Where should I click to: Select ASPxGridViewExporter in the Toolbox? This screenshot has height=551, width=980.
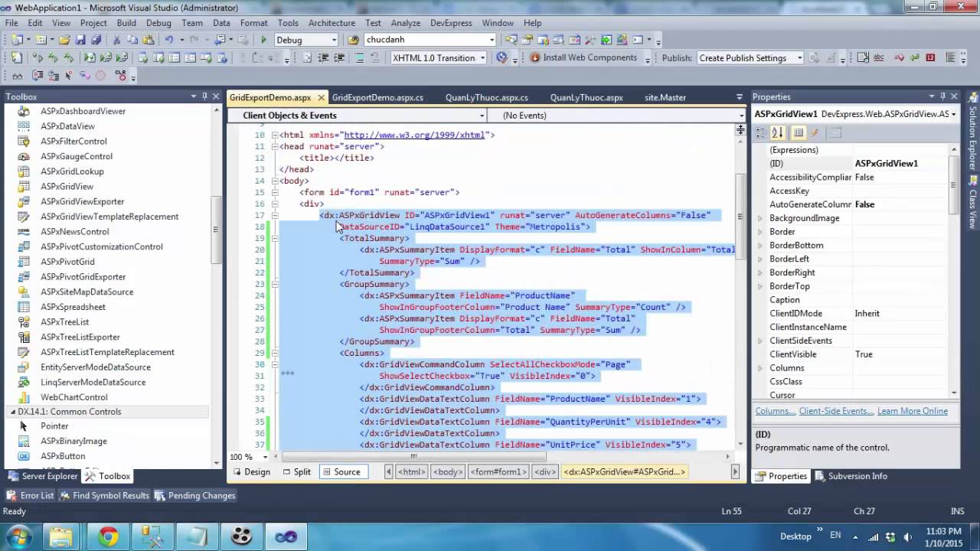click(83, 201)
